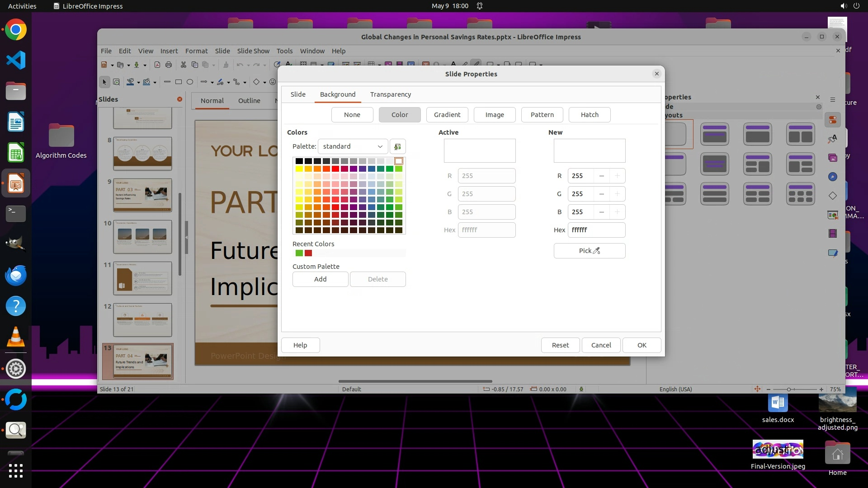Select the Ellipse drawing tool
Screen dimensions: 868x488
pyautogui.click(x=190, y=82)
